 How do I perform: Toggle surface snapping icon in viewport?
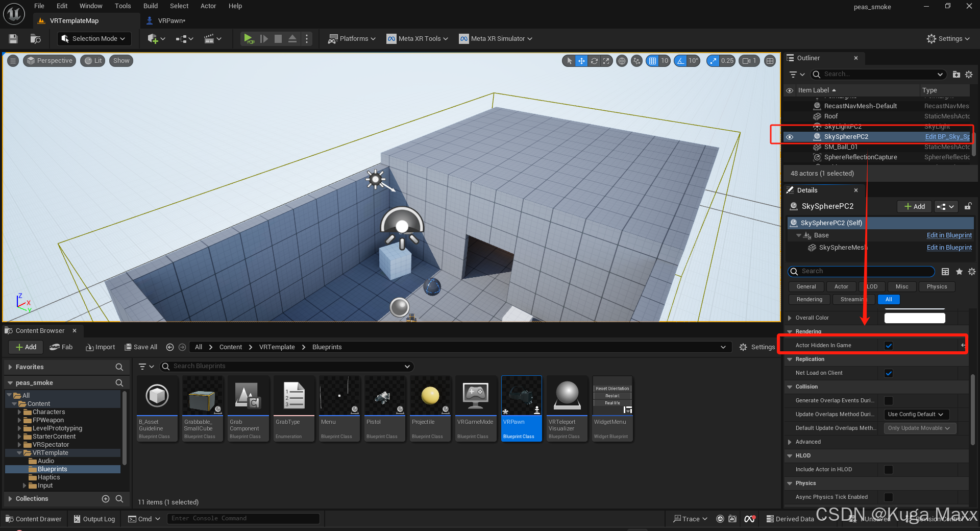point(636,61)
